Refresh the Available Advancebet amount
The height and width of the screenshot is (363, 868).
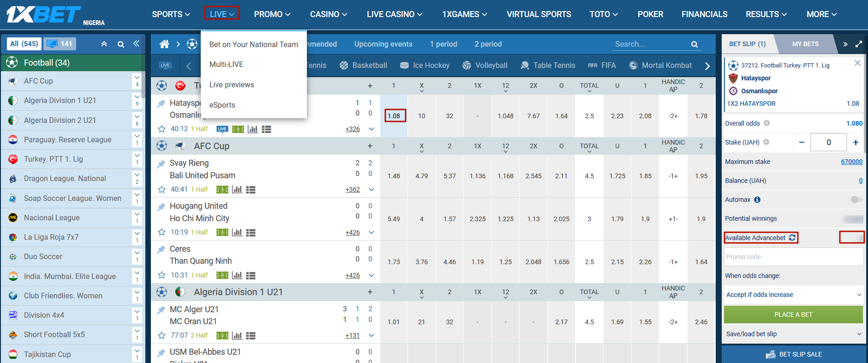pyautogui.click(x=792, y=237)
